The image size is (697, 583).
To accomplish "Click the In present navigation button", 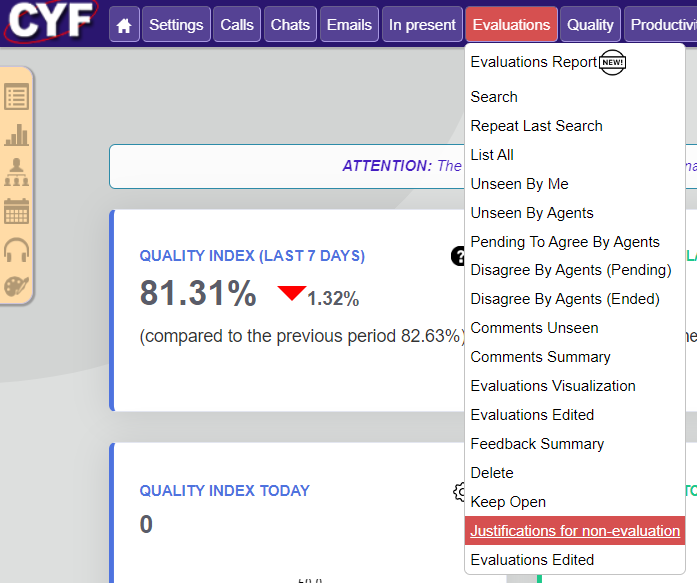I will pyautogui.click(x=422, y=25).
